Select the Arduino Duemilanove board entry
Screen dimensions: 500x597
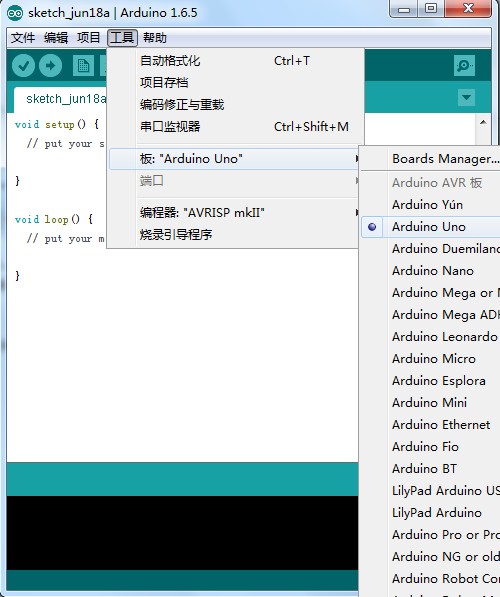tap(430, 249)
